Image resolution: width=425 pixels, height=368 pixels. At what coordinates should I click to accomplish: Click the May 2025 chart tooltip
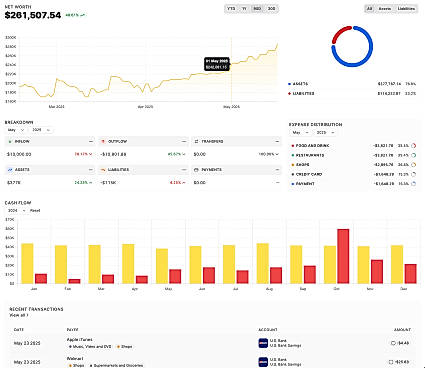point(217,64)
